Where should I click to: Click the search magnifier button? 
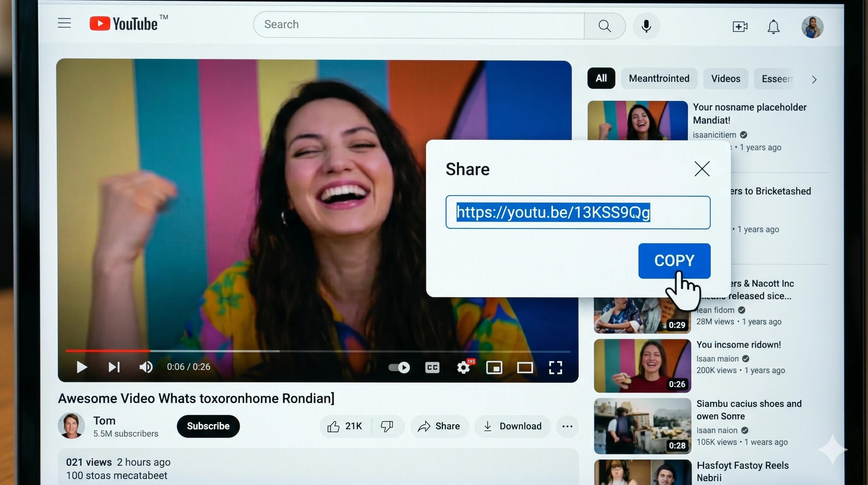(605, 26)
